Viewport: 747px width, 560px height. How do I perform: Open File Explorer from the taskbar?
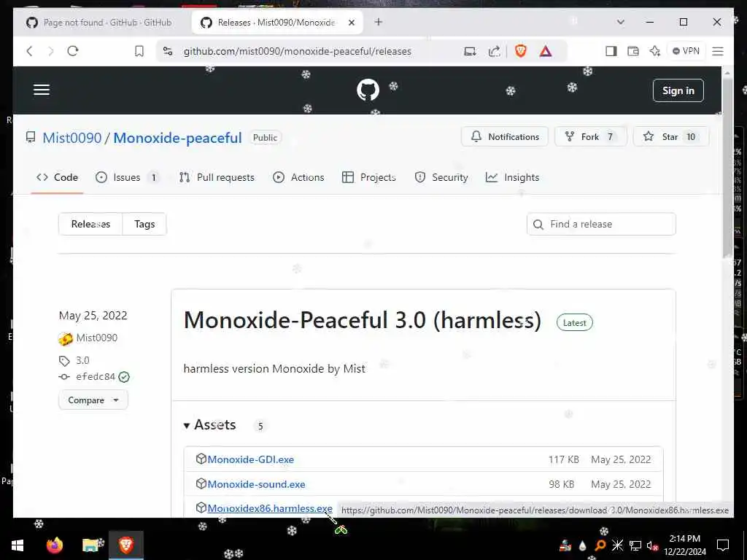[x=92, y=545]
